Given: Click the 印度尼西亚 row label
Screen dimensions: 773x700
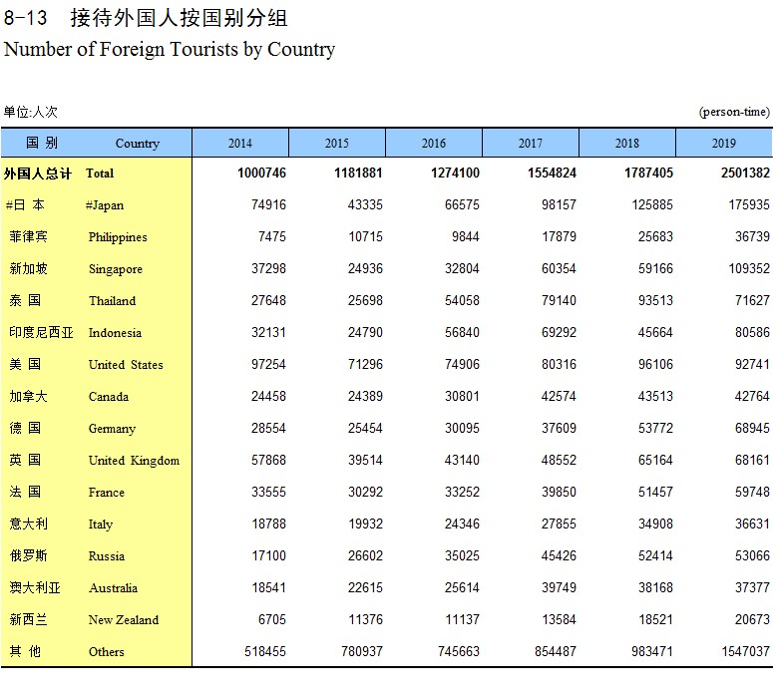Looking at the screenshot, I should tap(41, 333).
